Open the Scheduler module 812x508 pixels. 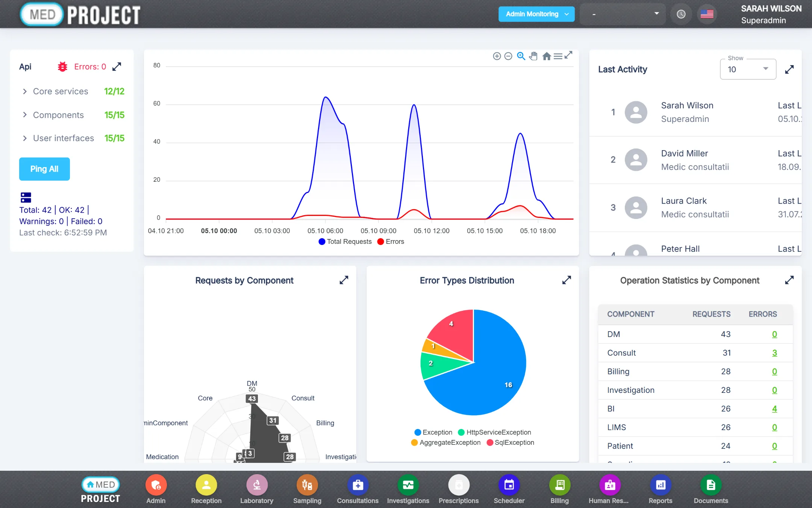[509, 490]
